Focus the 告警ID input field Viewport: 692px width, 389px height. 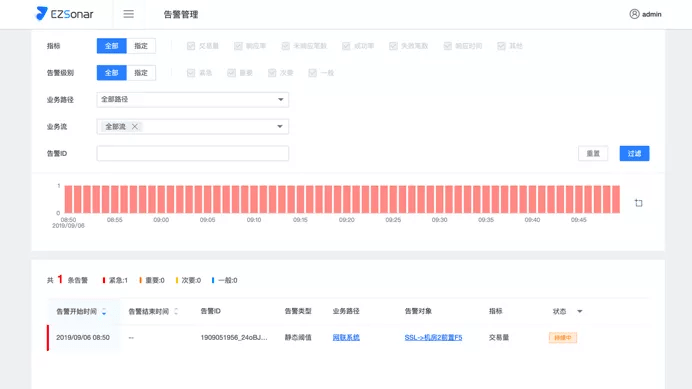point(192,154)
